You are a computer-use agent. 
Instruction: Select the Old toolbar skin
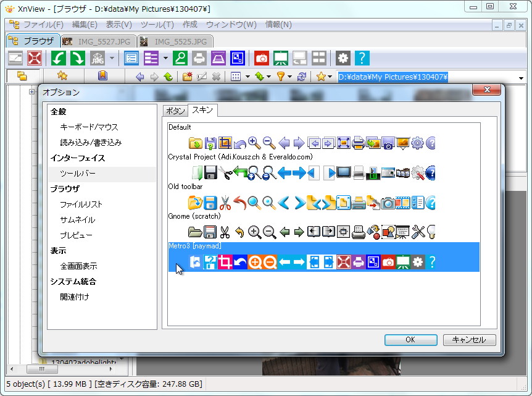coord(323,197)
